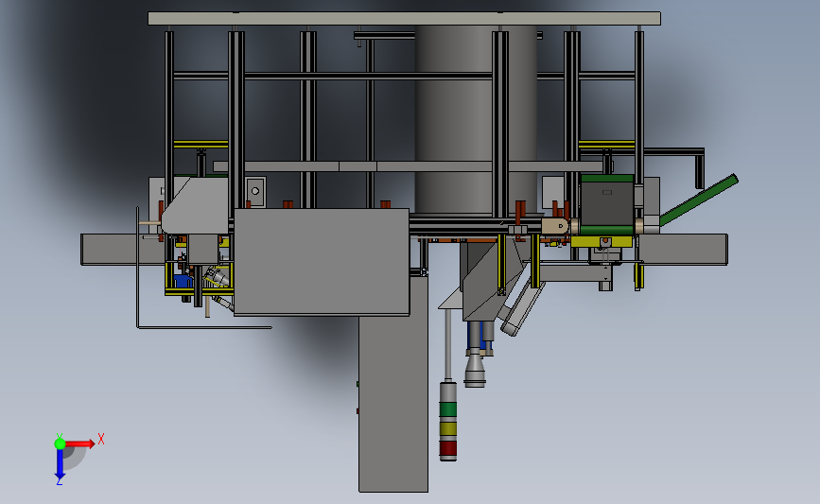Click the red X axis arrow of the view triad

79,443
